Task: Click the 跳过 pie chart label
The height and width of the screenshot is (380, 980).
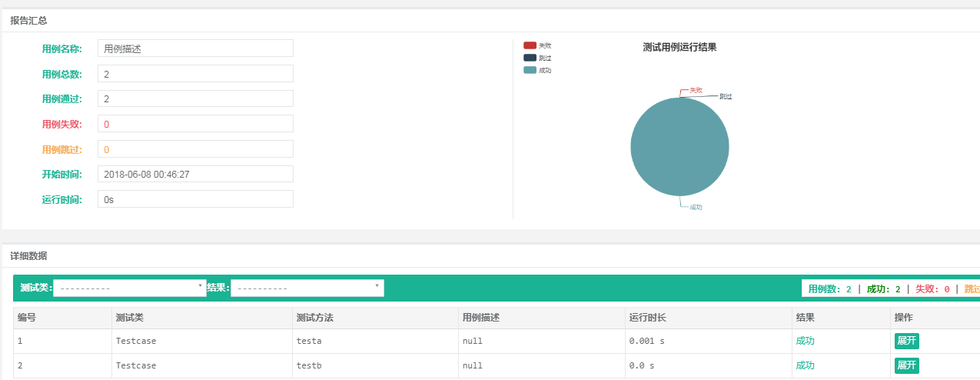Action: (x=726, y=97)
